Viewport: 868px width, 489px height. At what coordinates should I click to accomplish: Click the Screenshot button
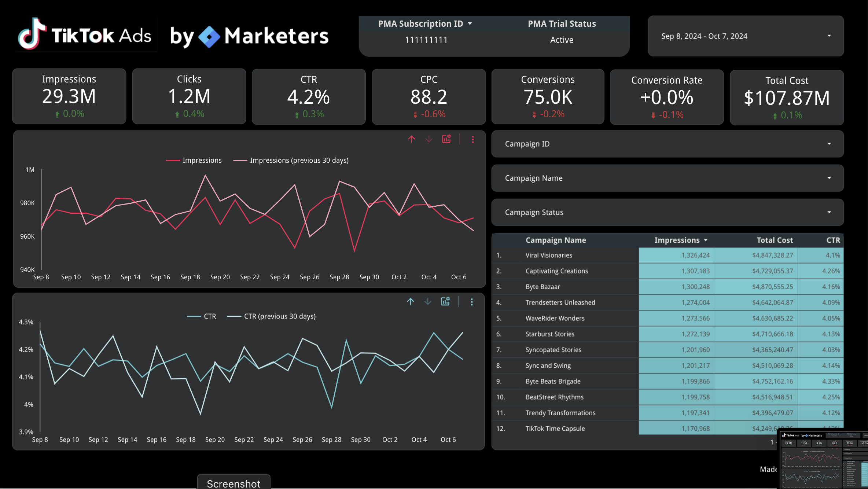233,483
